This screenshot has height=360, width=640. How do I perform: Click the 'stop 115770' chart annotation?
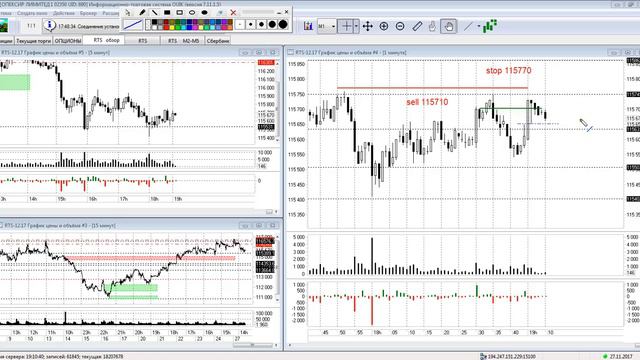pyautogui.click(x=509, y=71)
